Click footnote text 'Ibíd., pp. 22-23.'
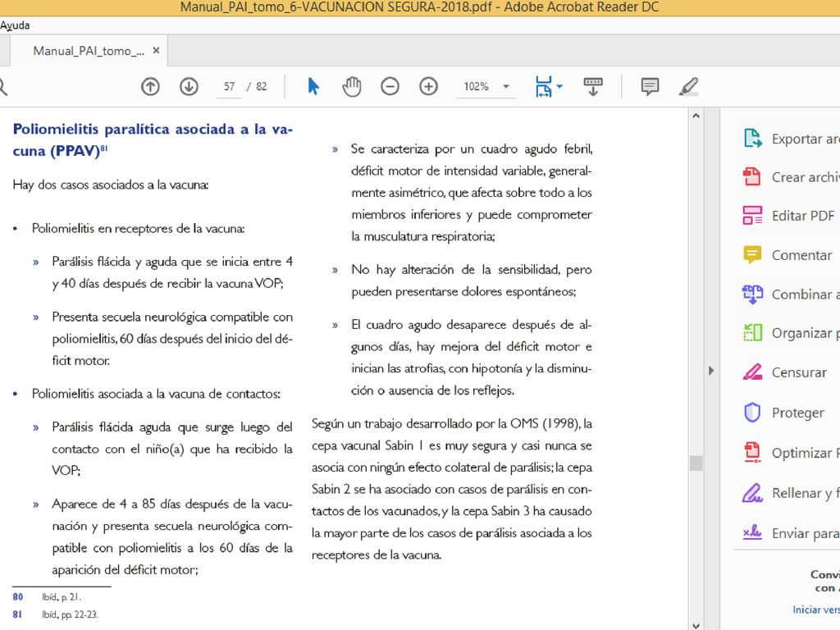 71,614
